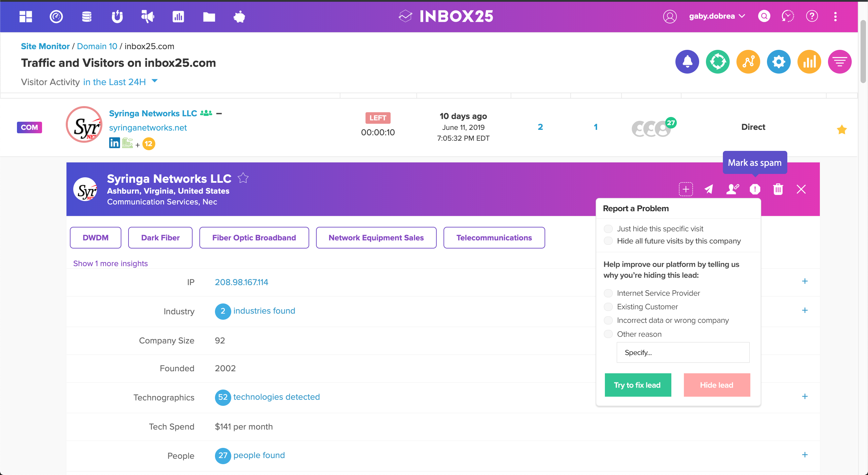Viewport: 868px width, 475px height.
Task: Select the Network Equipment Sales tag
Action: [x=376, y=238]
